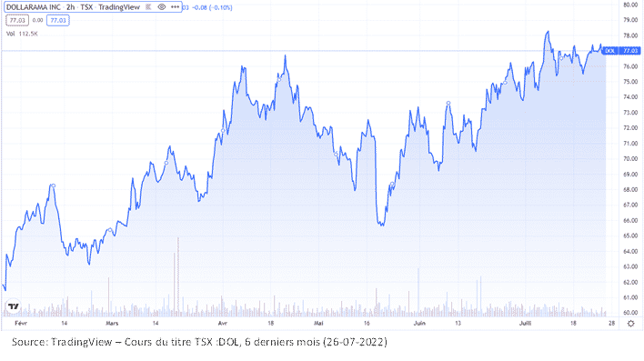Click the Mai label on the time axis

pos(318,324)
